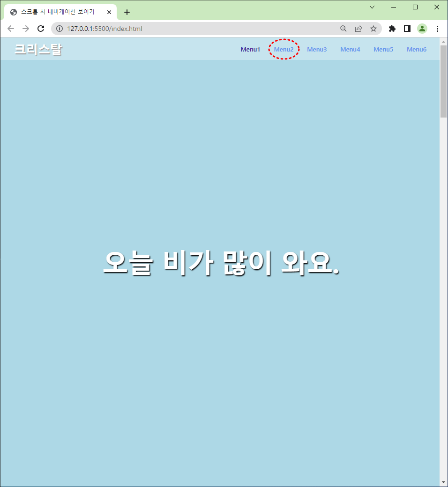The image size is (448, 487).
Task: Click the heading 오늘 비가 많이 와요.
Action: pos(221,263)
